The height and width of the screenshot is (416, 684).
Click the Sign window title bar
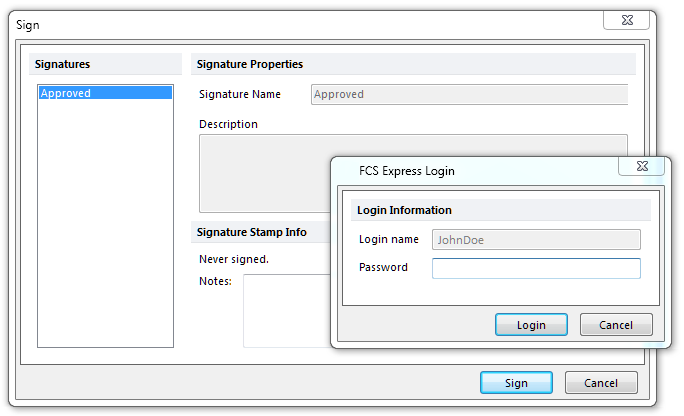(300, 23)
